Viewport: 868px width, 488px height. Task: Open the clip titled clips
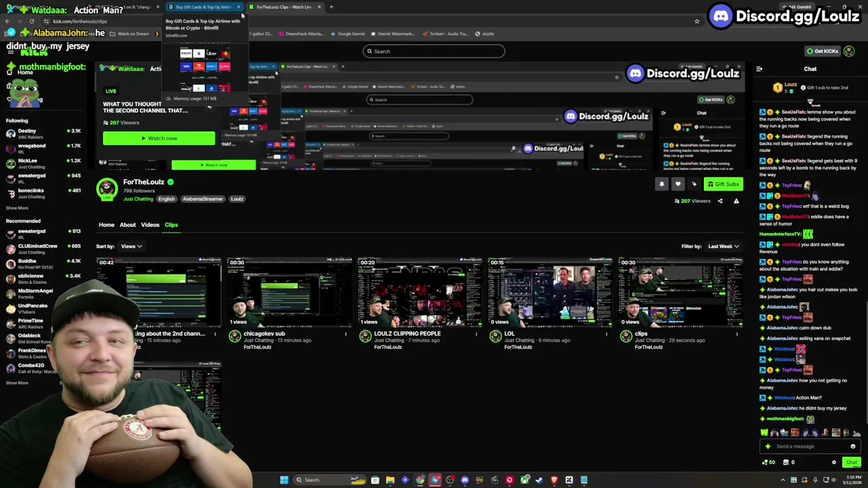tap(680, 292)
